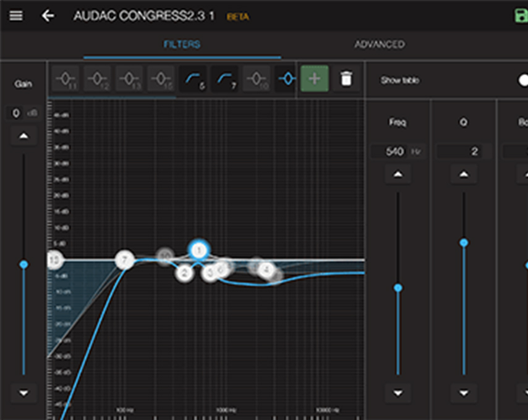528x420 pixels.
Task: Click the Q slider handle
Action: (x=464, y=243)
